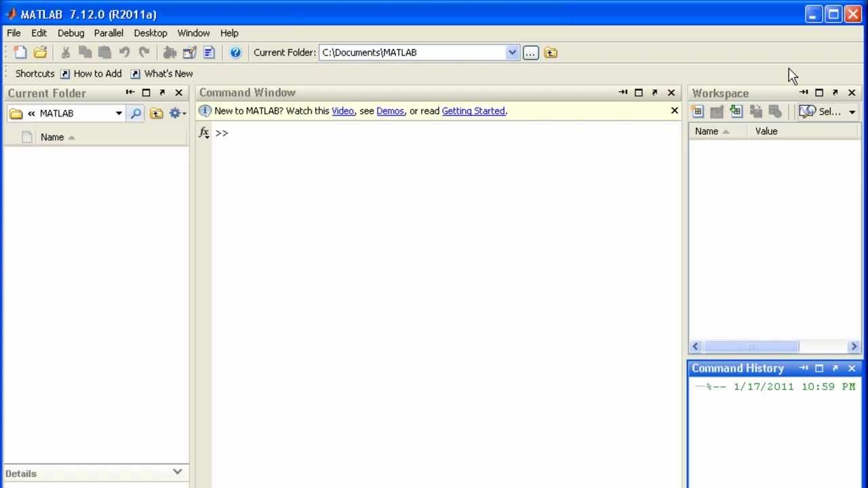The width and height of the screenshot is (868, 488).
Task: Maximize the Command History panel
Action: pyautogui.click(x=819, y=368)
